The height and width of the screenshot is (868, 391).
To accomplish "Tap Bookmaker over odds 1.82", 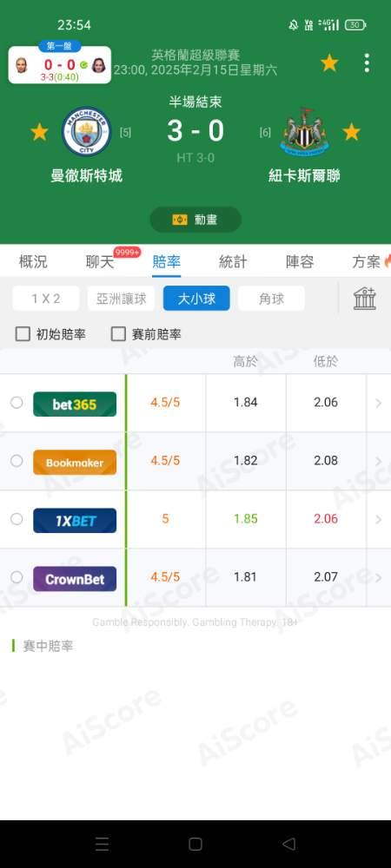I will pos(245,461).
